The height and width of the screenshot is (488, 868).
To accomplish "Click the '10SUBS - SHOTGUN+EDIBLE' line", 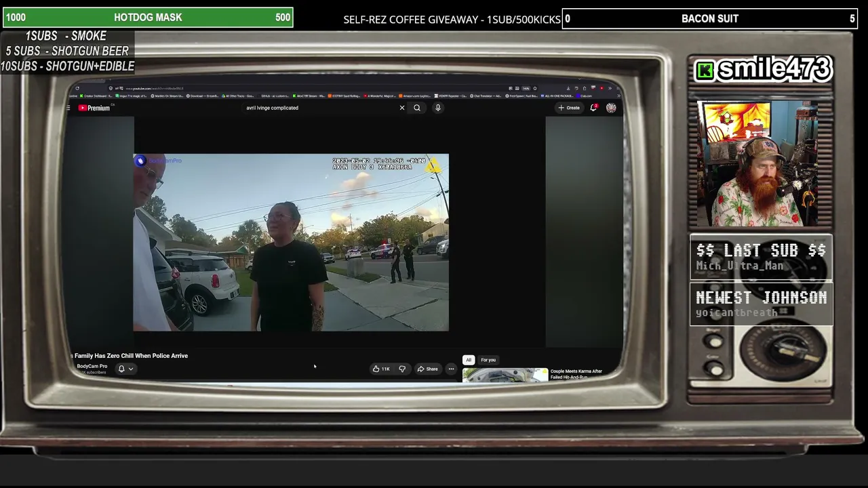I will pos(67,66).
